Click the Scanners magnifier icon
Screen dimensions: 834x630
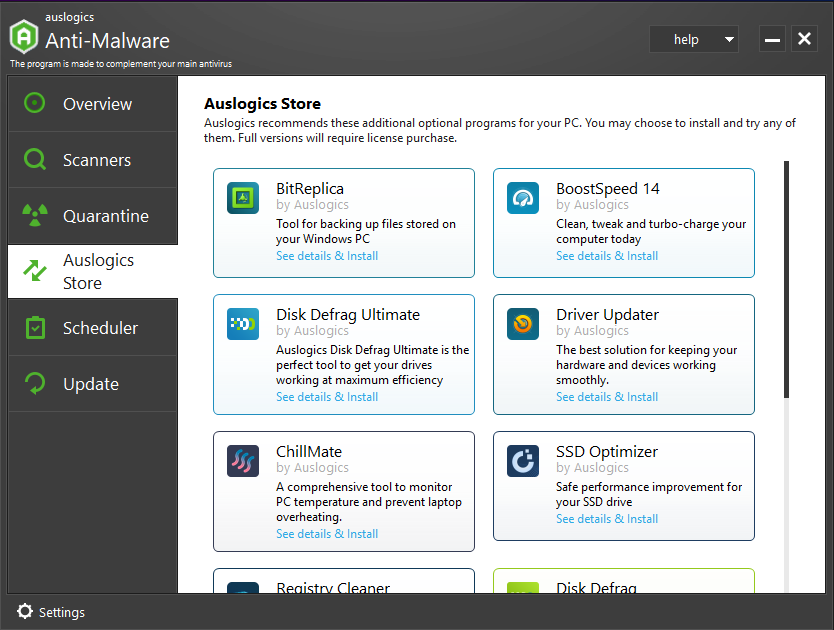(35, 159)
